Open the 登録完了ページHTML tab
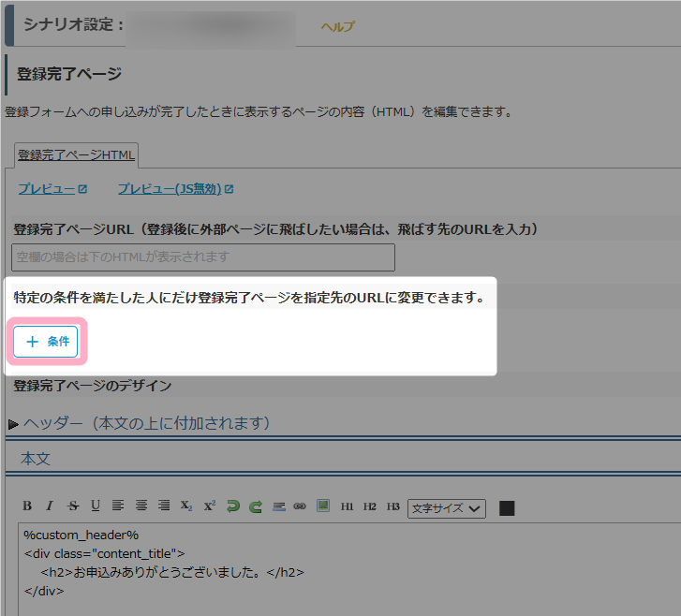Image resolution: width=681 pixels, height=616 pixels. click(77, 154)
